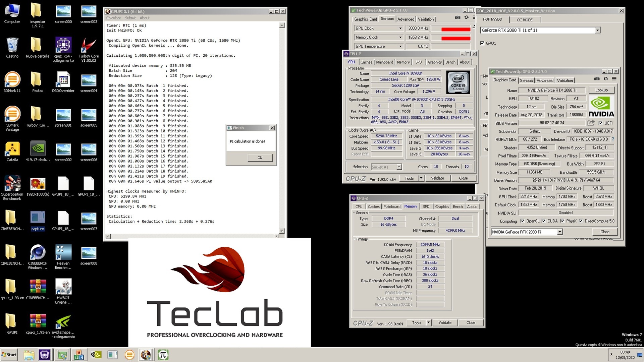Viewport: 644px width, 362px height.
Task: Expand the Tools dropdown arrow in CPU-Z Memory window
Action: click(429, 323)
